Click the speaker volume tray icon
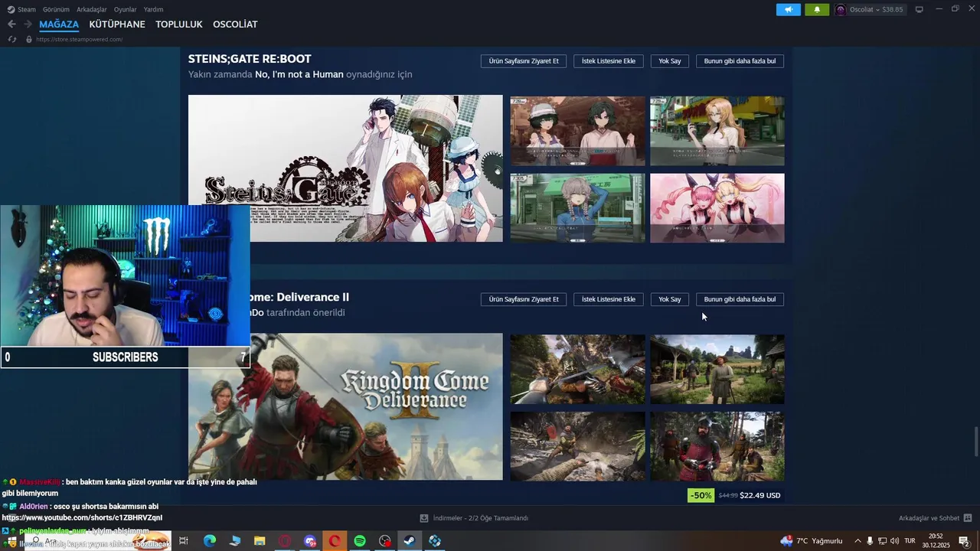980x551 pixels. coord(894,541)
